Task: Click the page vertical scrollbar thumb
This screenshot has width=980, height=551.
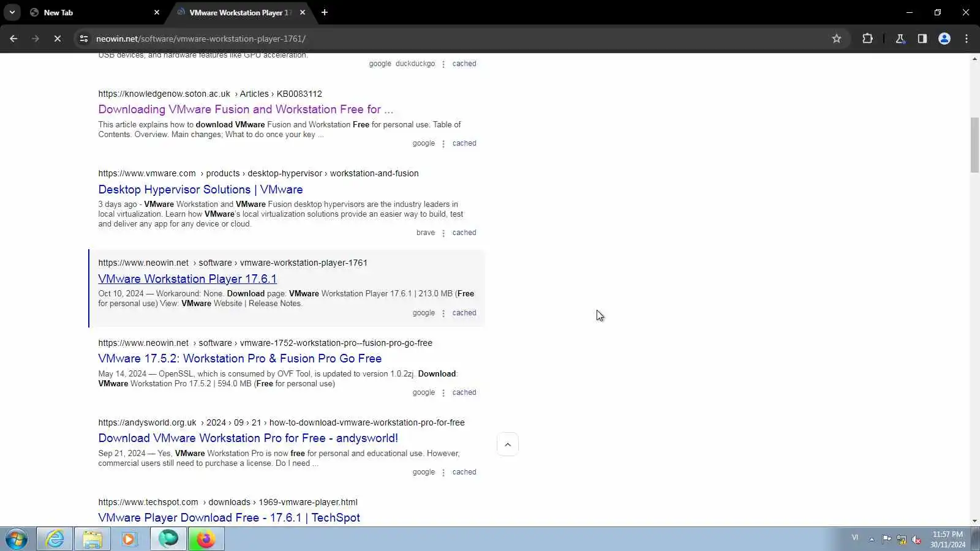Action: coord(974,145)
